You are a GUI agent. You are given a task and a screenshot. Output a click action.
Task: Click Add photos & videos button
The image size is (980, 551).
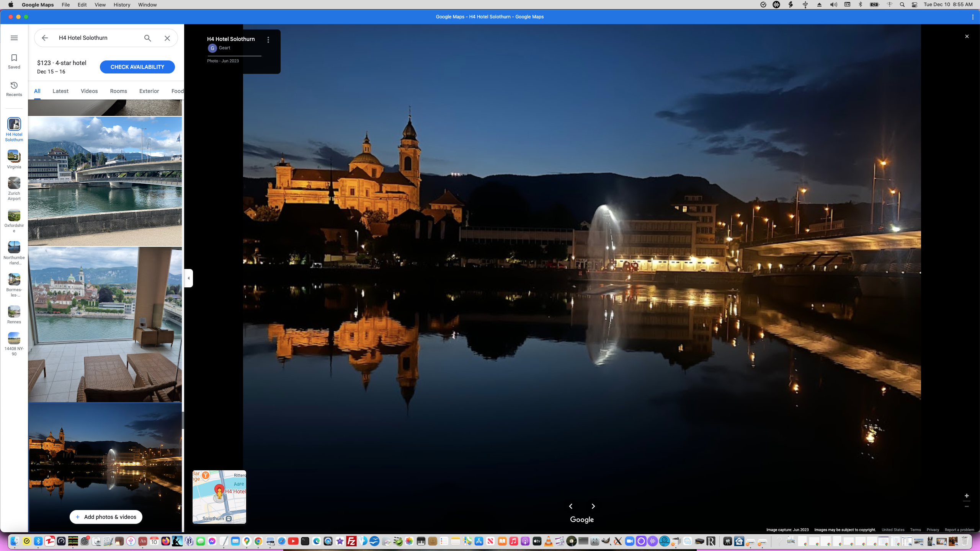click(x=106, y=517)
